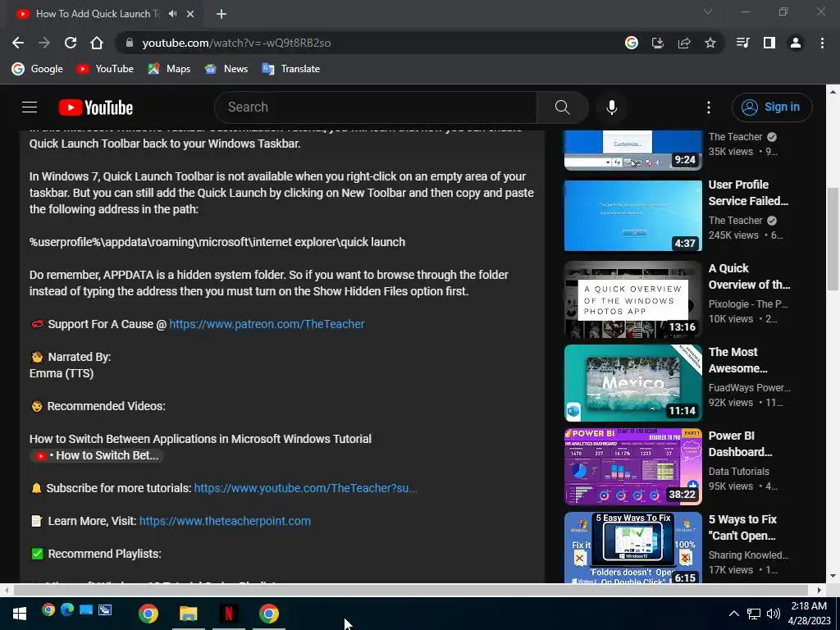
Task: Mute the tab audio speaker icon
Action: [x=172, y=13]
